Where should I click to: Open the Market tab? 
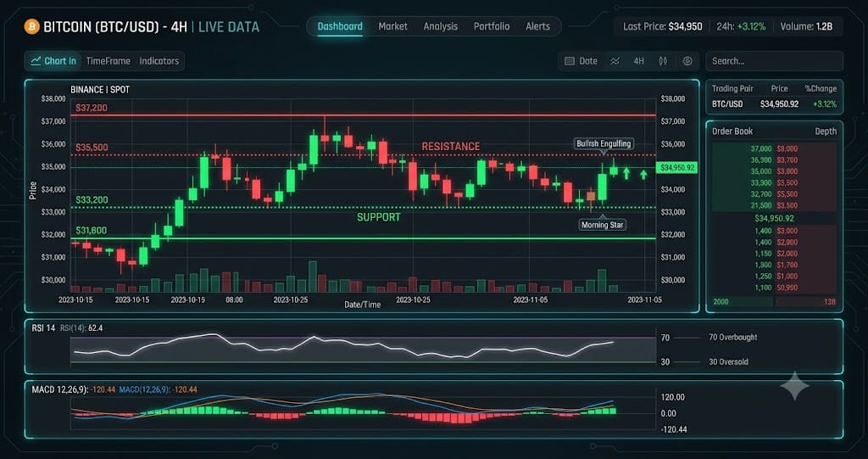(392, 26)
